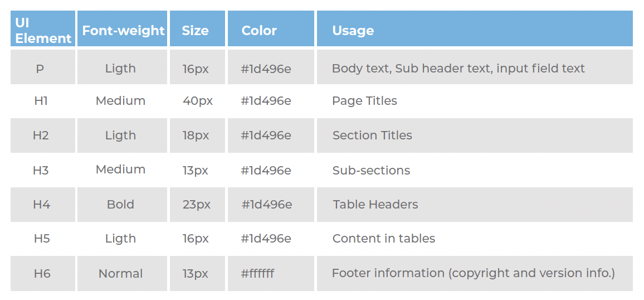
Task: Select 'Table Headers' usage cell
Action: [375, 204]
